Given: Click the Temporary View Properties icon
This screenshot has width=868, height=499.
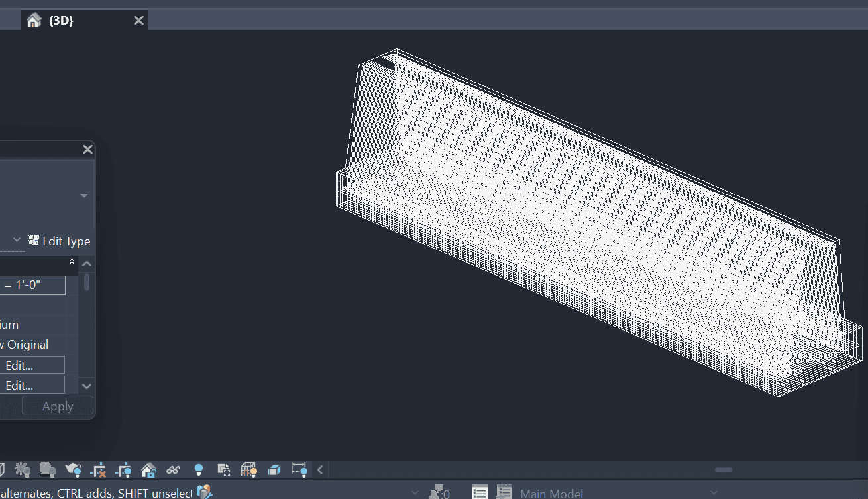Looking at the screenshot, I should point(223,470).
